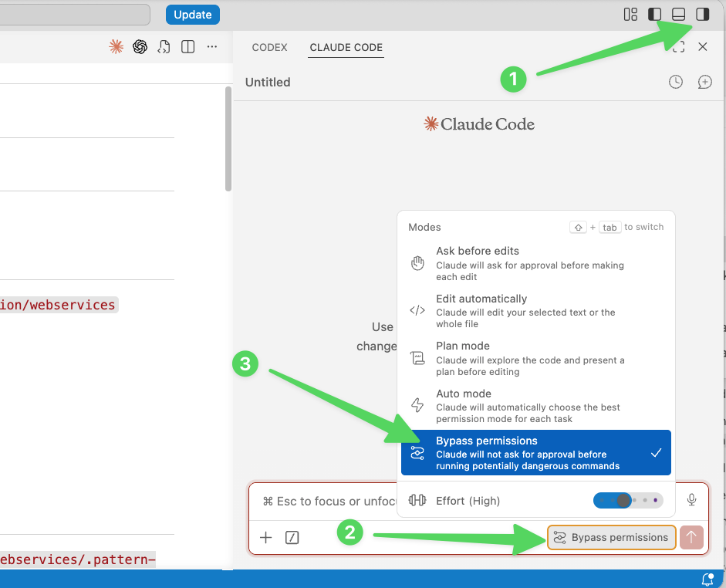Click the Claude Code logo heading
The image size is (726, 588).
(x=479, y=124)
